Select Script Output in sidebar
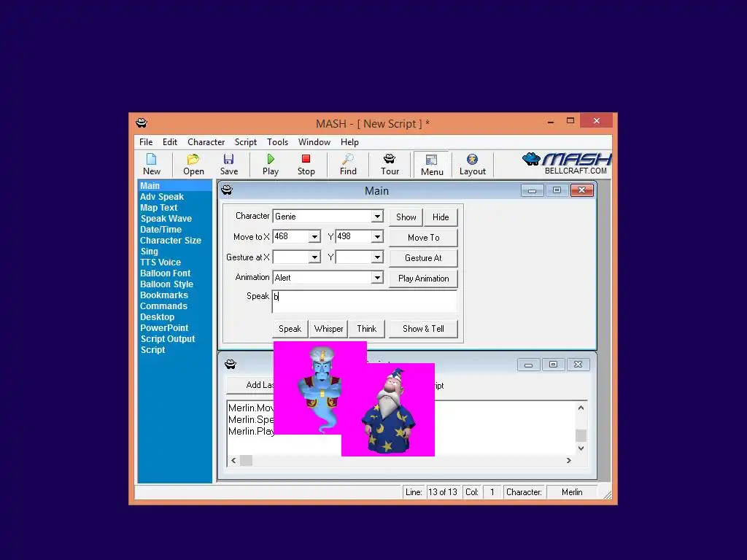Screen dimensions: 747x560 pyautogui.click(x=168, y=339)
